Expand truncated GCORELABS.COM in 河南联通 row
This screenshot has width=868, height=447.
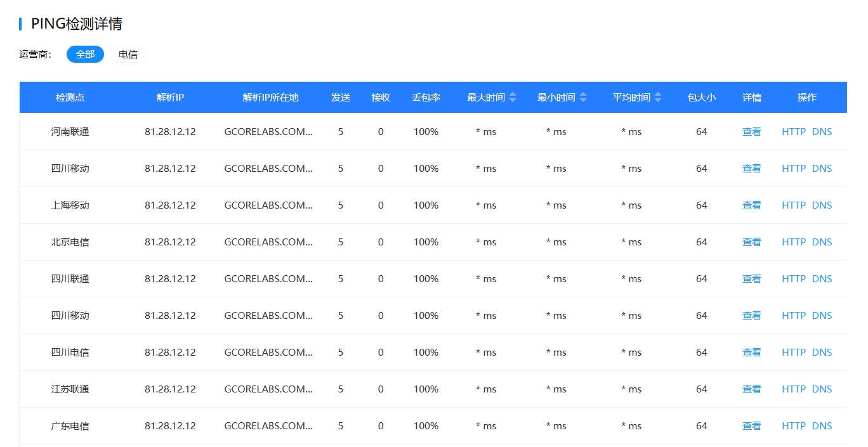tap(268, 131)
